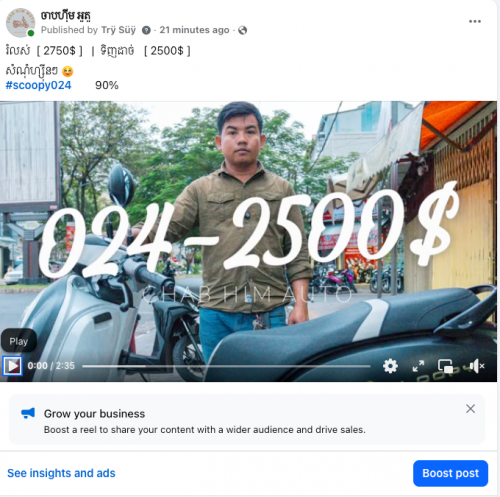This screenshot has width=500, height=497.
Task: Open the page name at post top
Action: pos(66,16)
